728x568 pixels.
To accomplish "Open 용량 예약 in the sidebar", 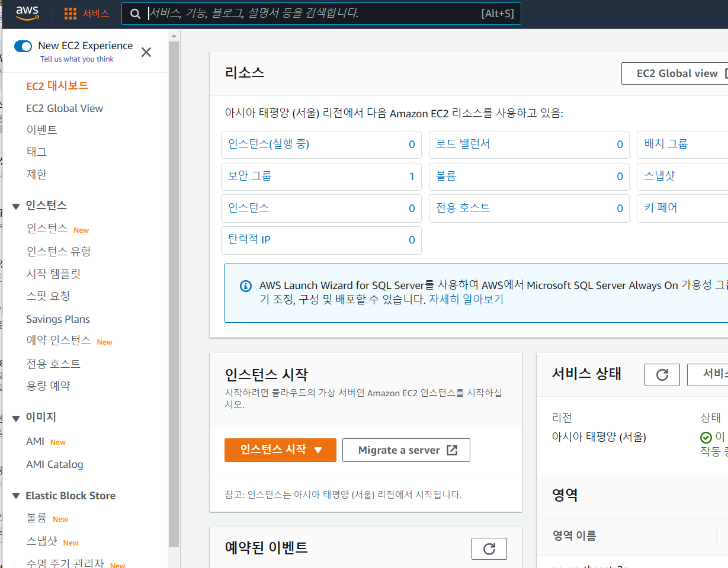I will (x=48, y=386).
